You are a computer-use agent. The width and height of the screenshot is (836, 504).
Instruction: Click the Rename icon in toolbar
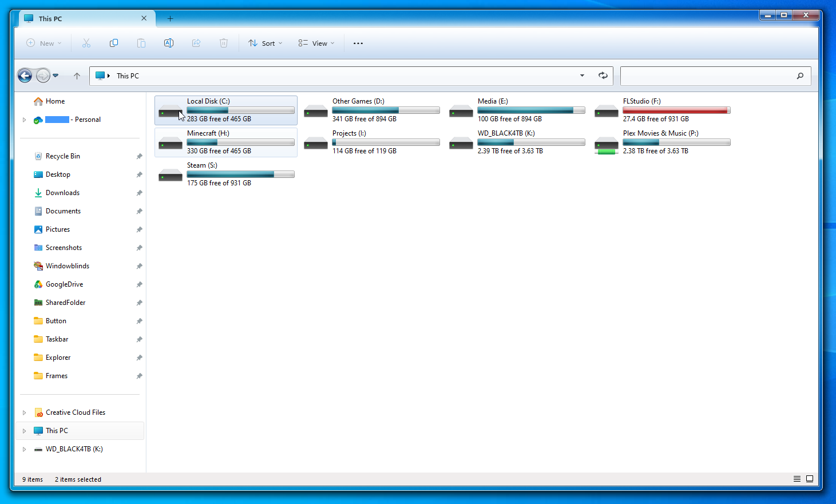point(169,43)
